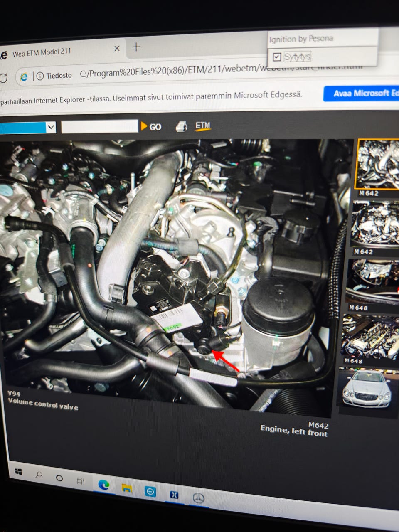Click the search input field beside GO
The width and height of the screenshot is (399, 532).
(100, 126)
